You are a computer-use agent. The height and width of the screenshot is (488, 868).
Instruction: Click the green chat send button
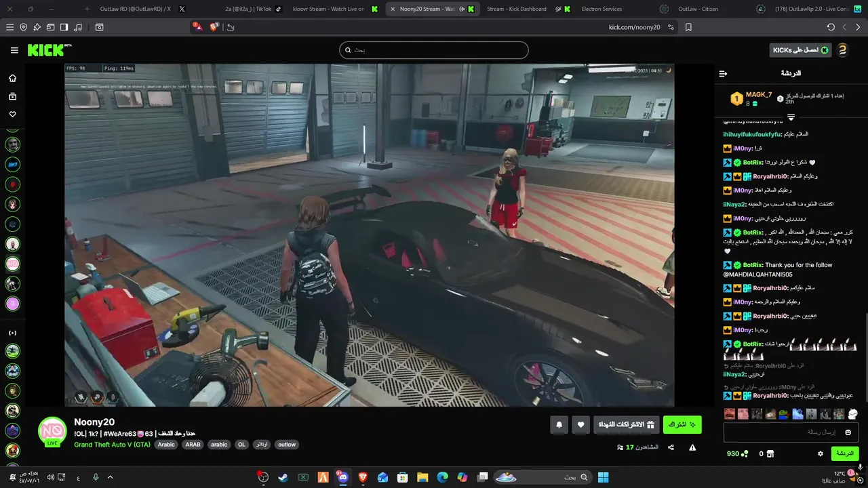tap(845, 453)
